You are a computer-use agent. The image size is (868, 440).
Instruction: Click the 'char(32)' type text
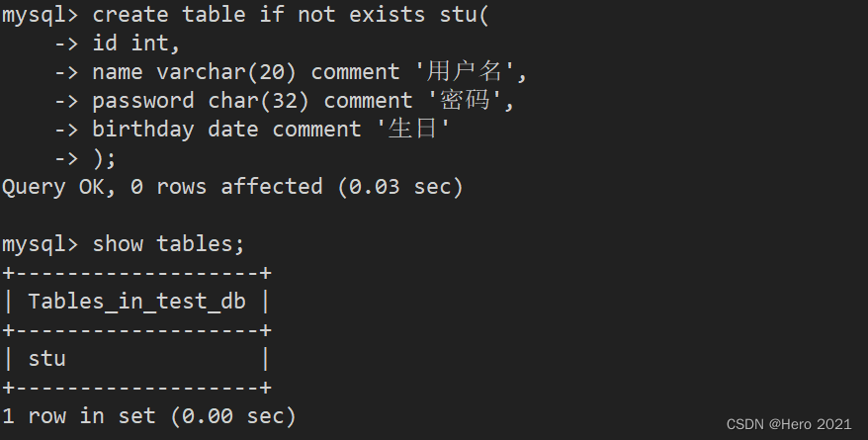(x=258, y=101)
